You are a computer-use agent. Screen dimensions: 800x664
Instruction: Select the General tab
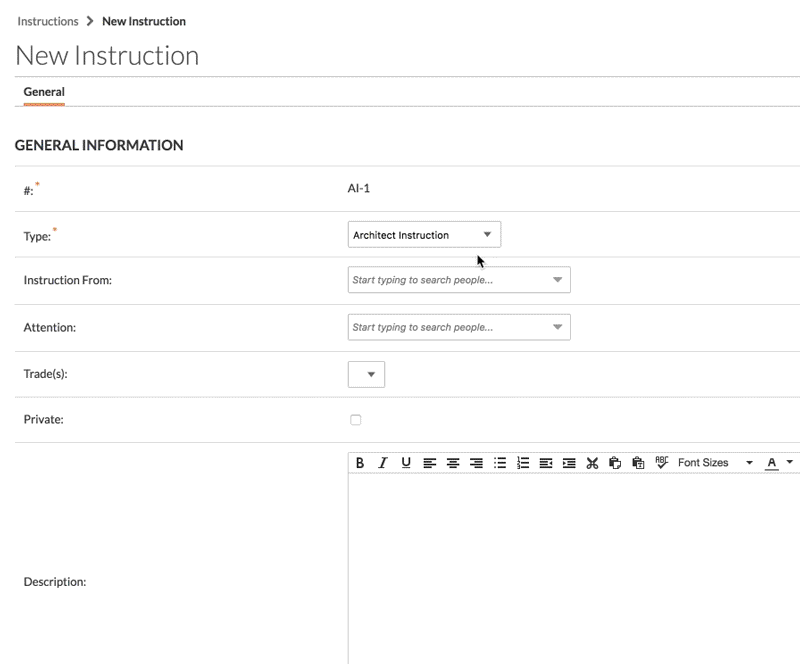[x=44, y=92]
